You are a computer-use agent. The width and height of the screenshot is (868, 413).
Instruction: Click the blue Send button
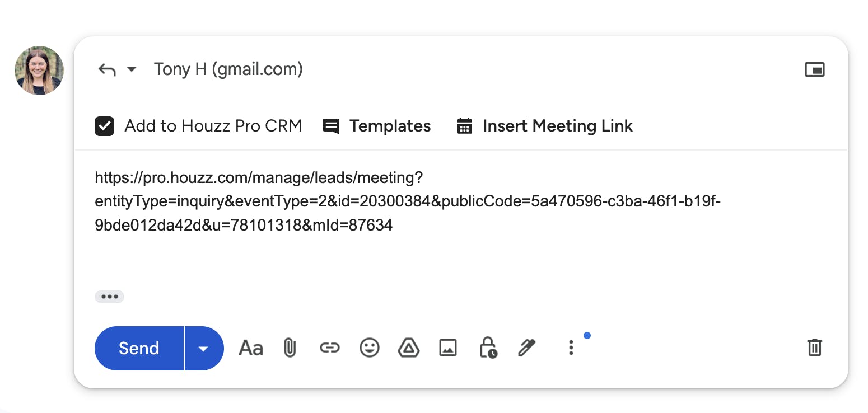point(139,348)
